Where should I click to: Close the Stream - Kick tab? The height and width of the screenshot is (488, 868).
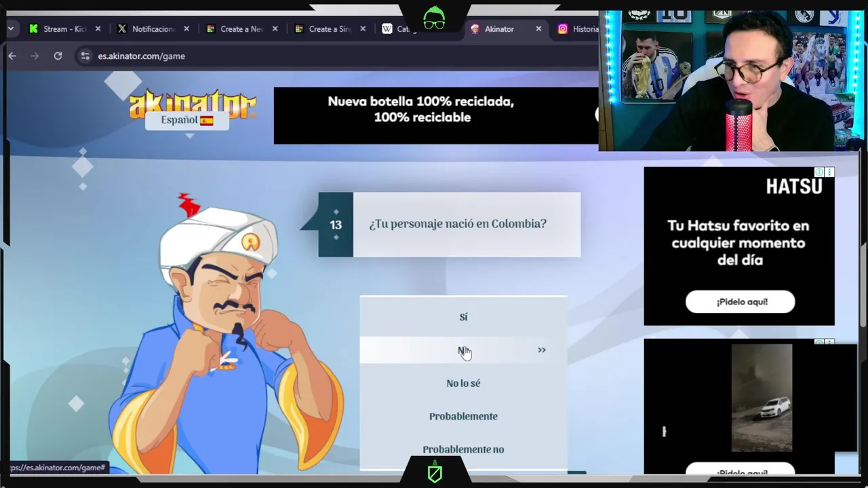(98, 28)
